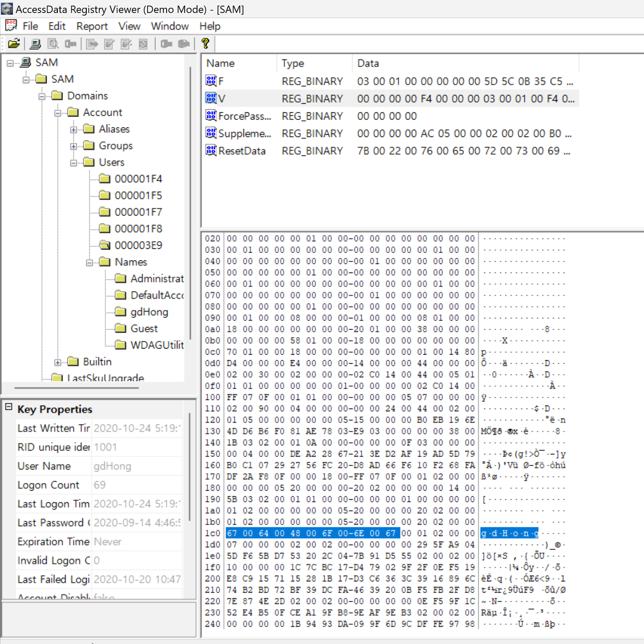Click the AccessData app icon in title bar
This screenshot has width=644, height=644.
point(7,9)
